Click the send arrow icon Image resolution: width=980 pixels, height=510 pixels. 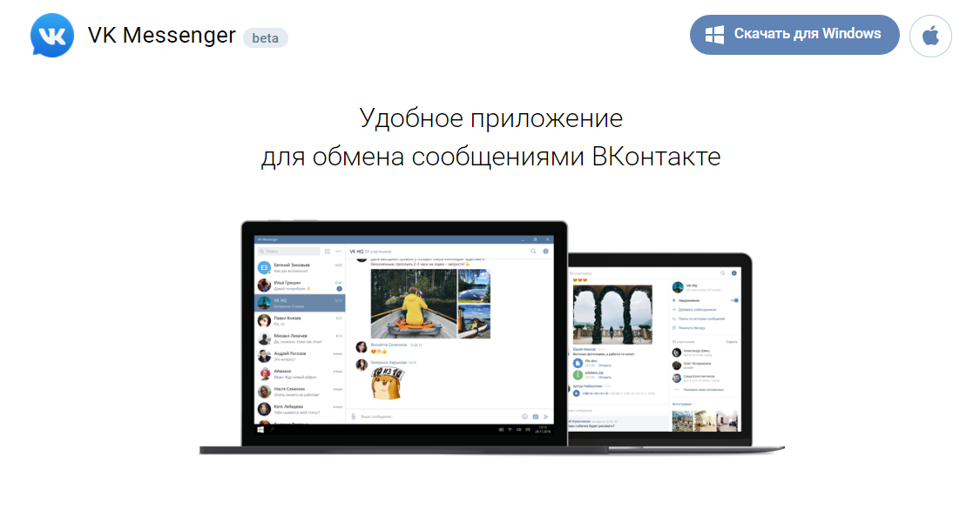[546, 416]
